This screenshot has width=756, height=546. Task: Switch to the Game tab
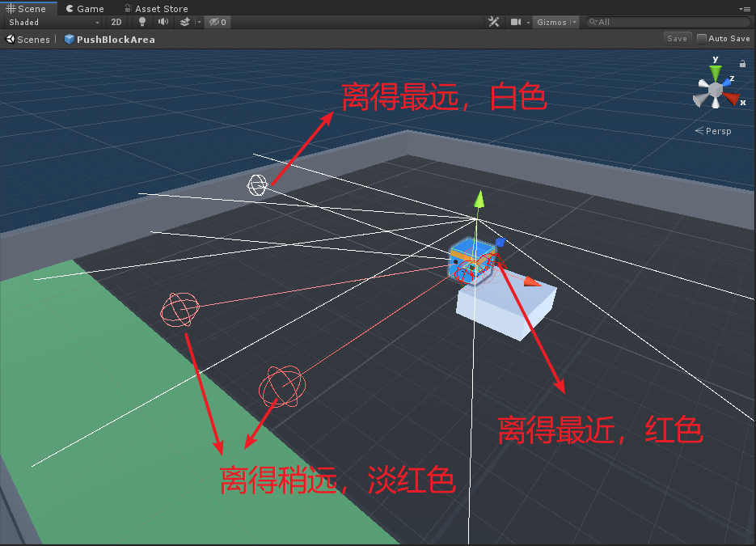pyautogui.click(x=85, y=8)
